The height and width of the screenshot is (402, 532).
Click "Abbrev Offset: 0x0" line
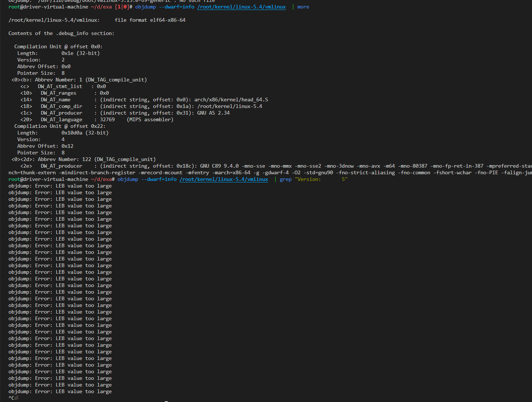[x=44, y=66]
